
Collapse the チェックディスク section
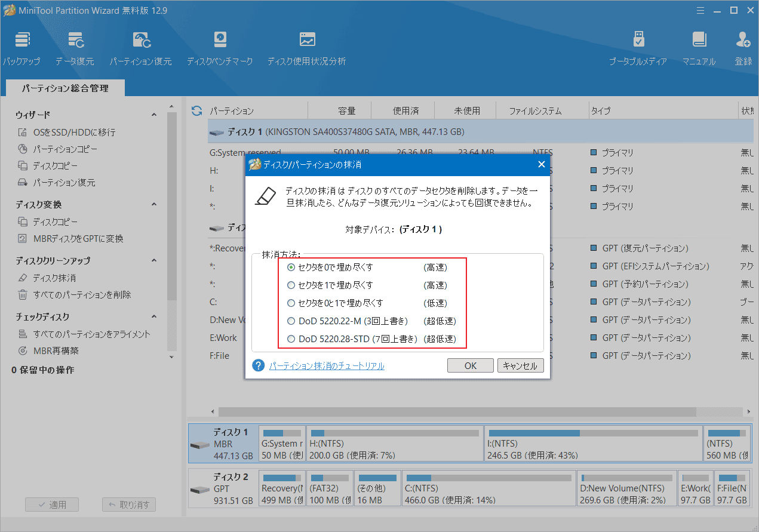click(154, 316)
